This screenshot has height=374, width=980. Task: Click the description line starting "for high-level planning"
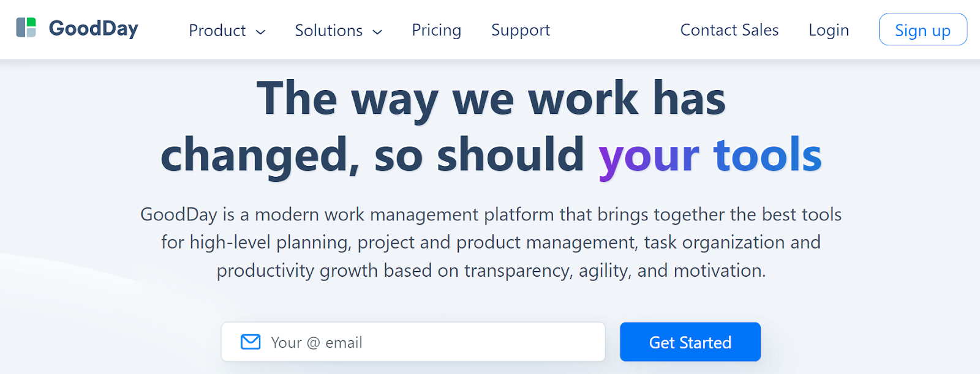[x=491, y=242]
